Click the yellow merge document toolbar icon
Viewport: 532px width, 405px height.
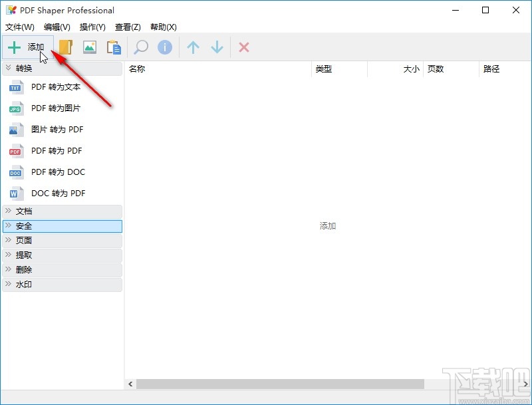click(x=65, y=47)
